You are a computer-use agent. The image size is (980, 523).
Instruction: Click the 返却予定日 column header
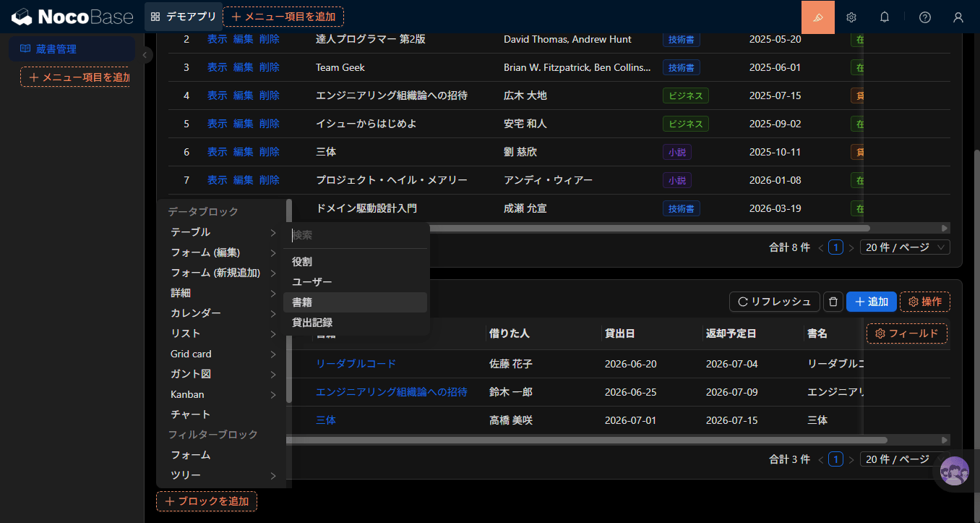tap(731, 333)
